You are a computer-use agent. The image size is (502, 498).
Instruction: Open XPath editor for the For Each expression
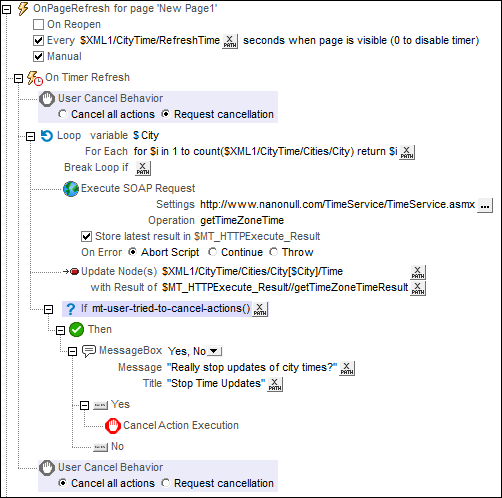coord(407,152)
